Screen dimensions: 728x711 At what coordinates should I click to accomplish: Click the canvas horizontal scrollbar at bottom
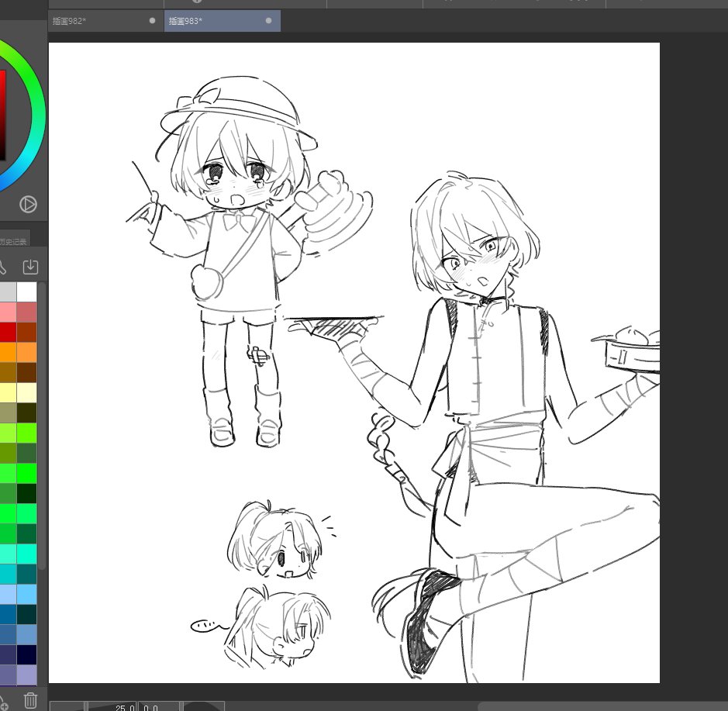602,706
